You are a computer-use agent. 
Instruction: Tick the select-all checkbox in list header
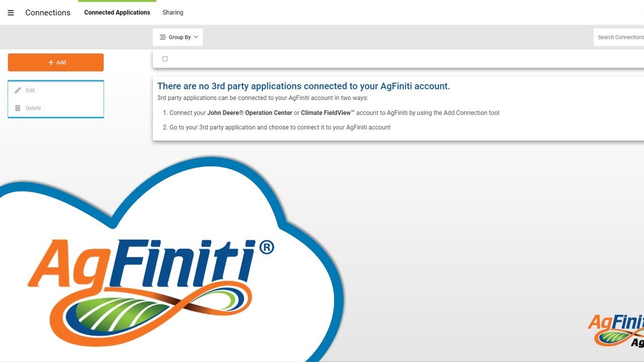pyautogui.click(x=165, y=59)
